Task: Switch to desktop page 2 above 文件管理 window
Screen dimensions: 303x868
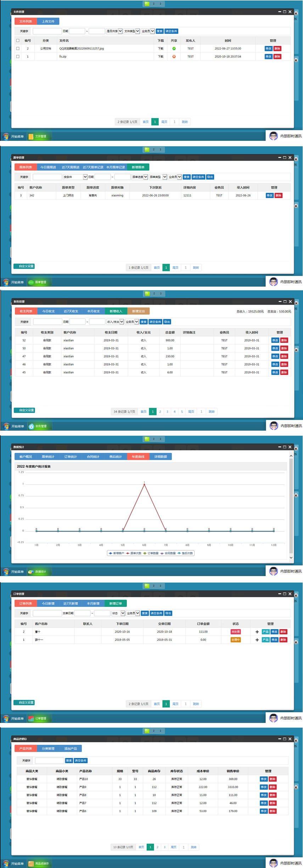Action: (153, 4)
